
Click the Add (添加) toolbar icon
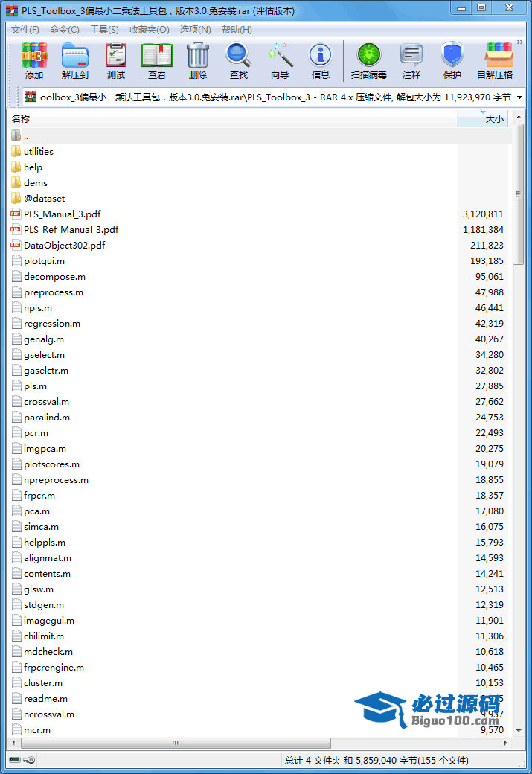34,60
